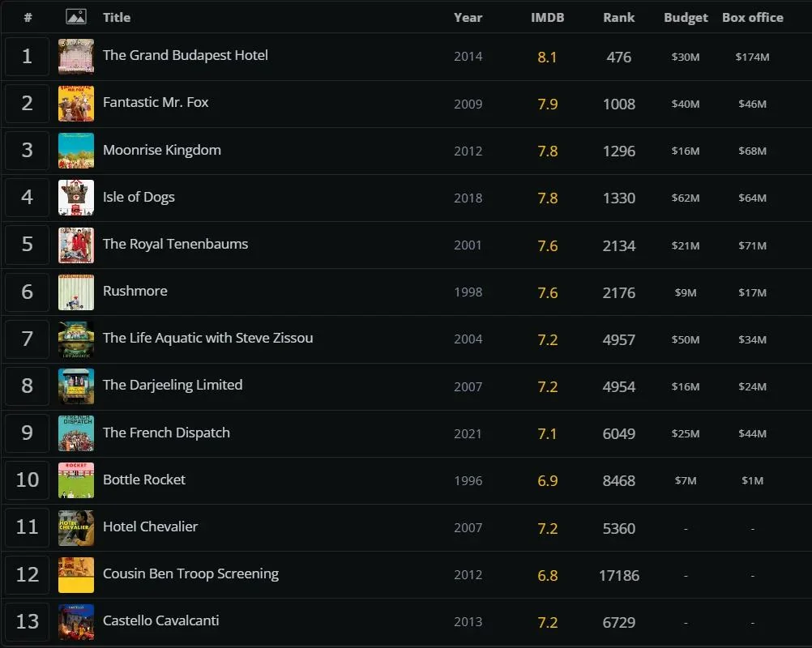This screenshot has width=812, height=648.
Task: Click the Rank column header
Action: click(x=618, y=17)
